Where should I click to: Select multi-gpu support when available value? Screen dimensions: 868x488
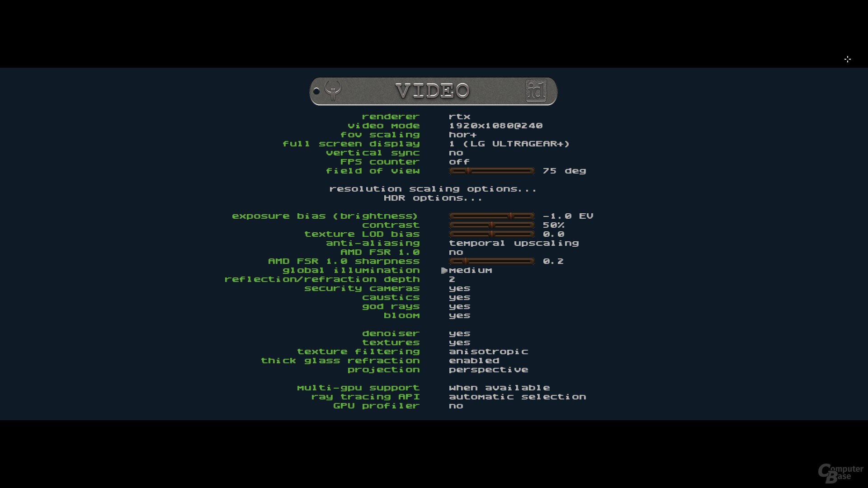(499, 388)
